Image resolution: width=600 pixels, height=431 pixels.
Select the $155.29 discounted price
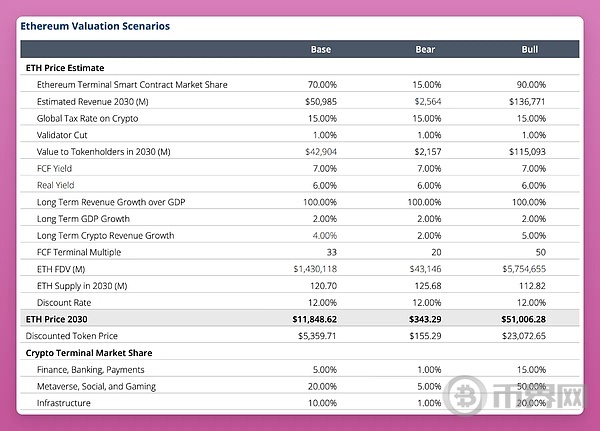pos(425,336)
